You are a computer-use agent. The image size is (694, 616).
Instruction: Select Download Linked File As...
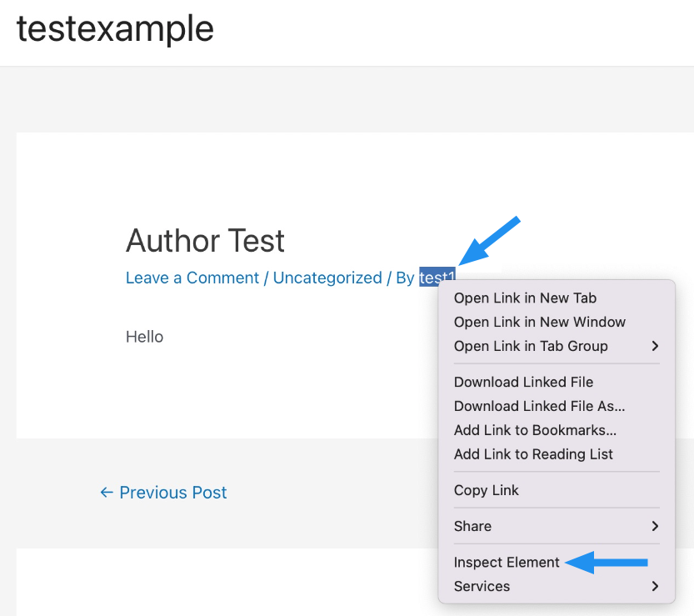click(539, 406)
